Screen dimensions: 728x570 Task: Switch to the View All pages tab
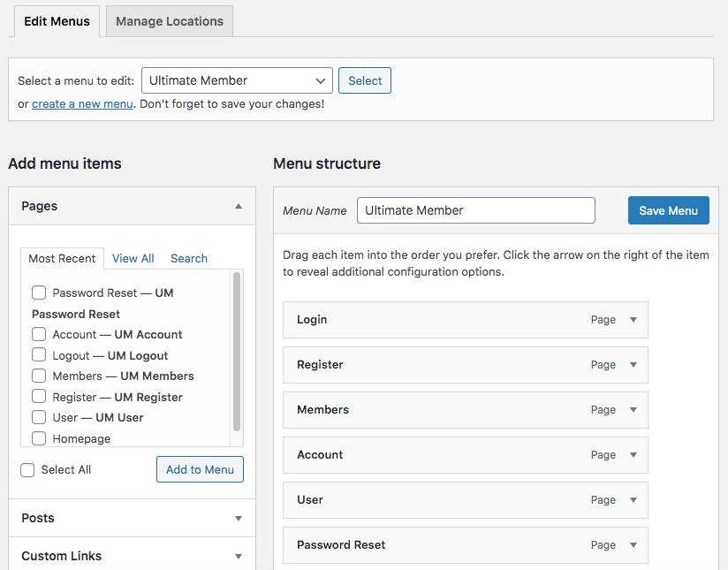click(x=133, y=258)
